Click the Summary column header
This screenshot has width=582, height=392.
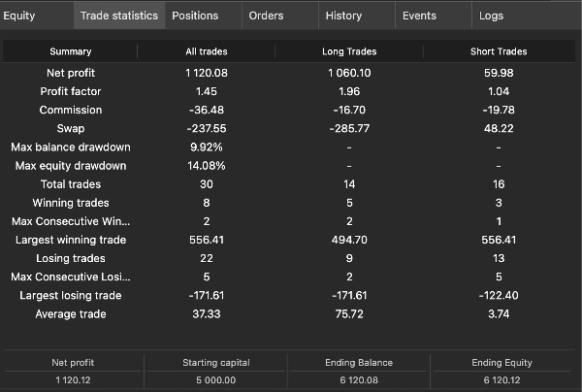[x=70, y=51]
